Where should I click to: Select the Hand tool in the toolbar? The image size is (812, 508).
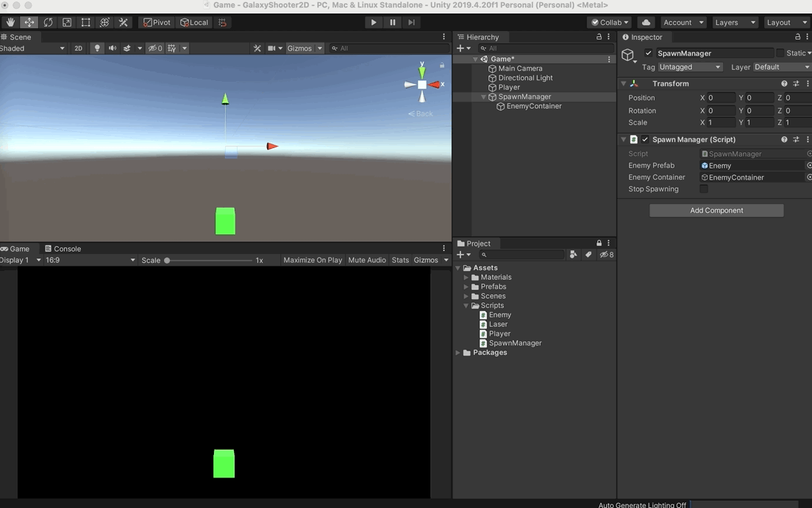click(9, 21)
